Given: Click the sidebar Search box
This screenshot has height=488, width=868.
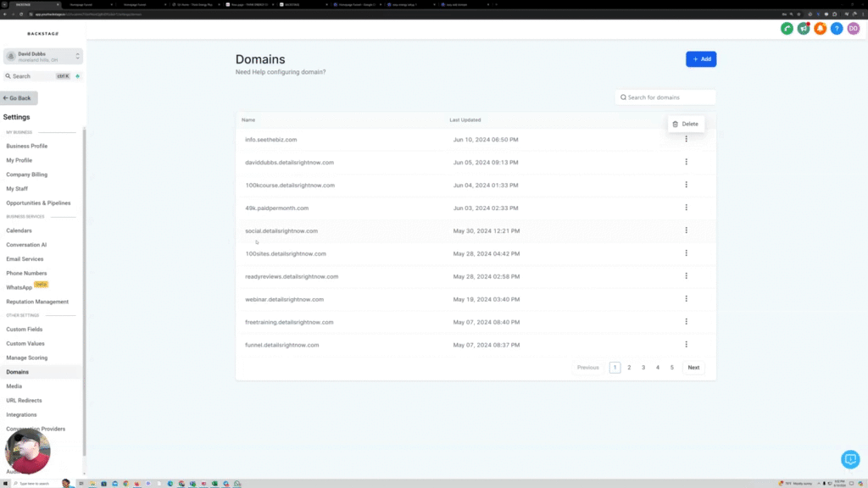Looking at the screenshot, I should coord(37,76).
